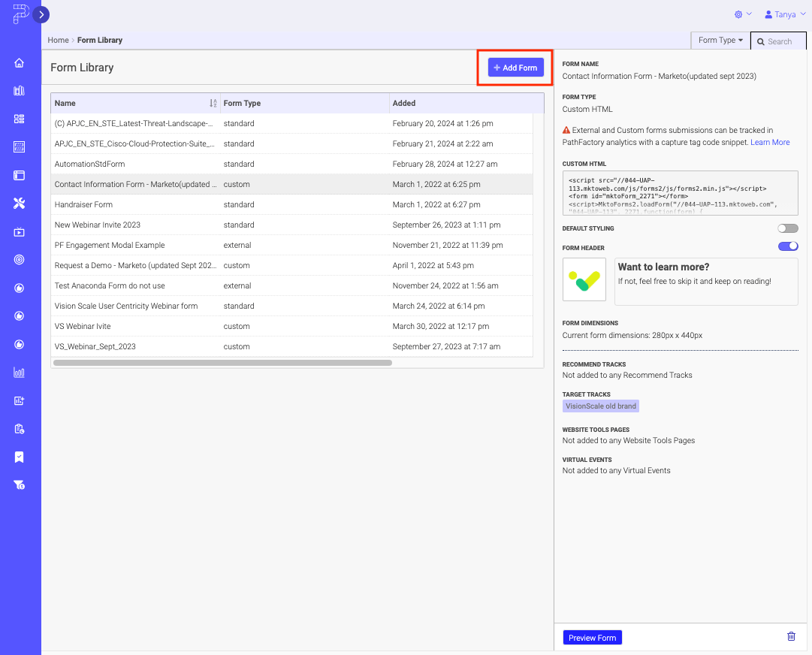Click the bullseye target icon in the sidebar
The width and height of the screenshot is (812, 655).
[20, 260]
